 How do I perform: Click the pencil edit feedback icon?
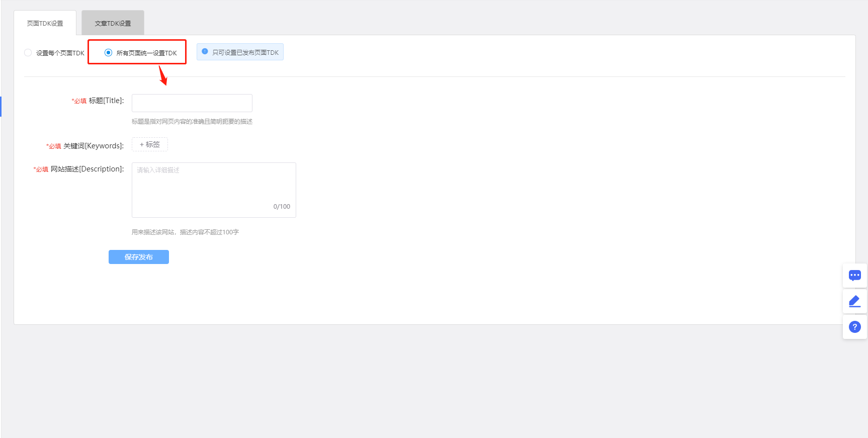tap(854, 302)
